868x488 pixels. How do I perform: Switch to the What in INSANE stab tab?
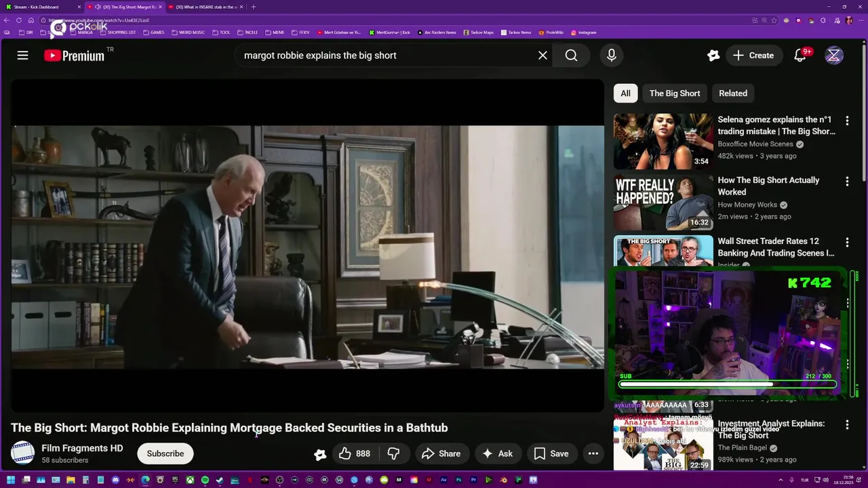coord(207,7)
